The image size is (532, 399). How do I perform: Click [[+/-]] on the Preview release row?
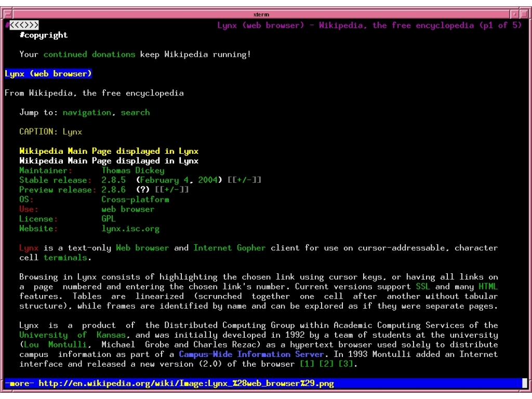pyautogui.click(x=171, y=190)
